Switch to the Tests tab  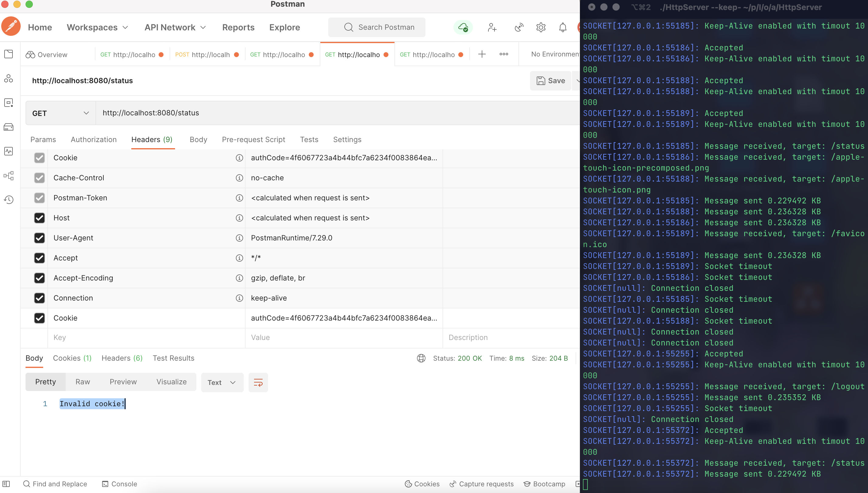(309, 139)
